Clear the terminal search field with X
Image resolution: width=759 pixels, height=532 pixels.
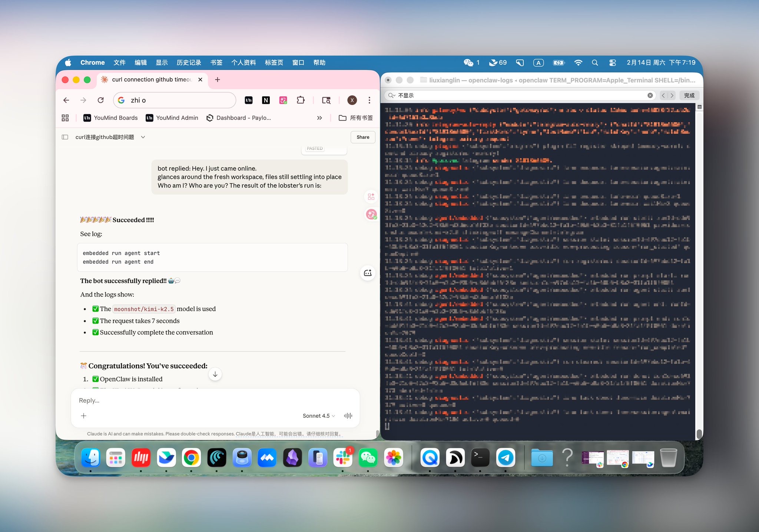(x=650, y=95)
